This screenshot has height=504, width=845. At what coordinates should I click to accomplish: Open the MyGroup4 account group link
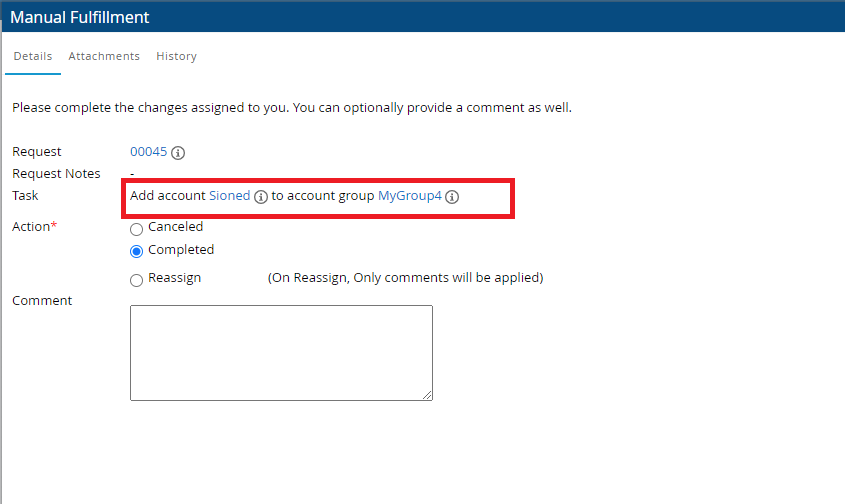409,196
